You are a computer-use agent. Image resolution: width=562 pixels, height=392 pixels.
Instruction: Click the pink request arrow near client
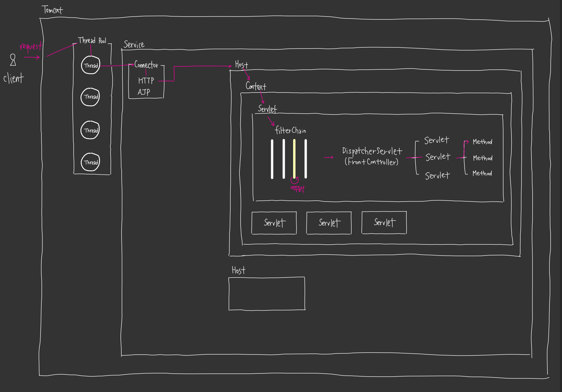(32, 57)
